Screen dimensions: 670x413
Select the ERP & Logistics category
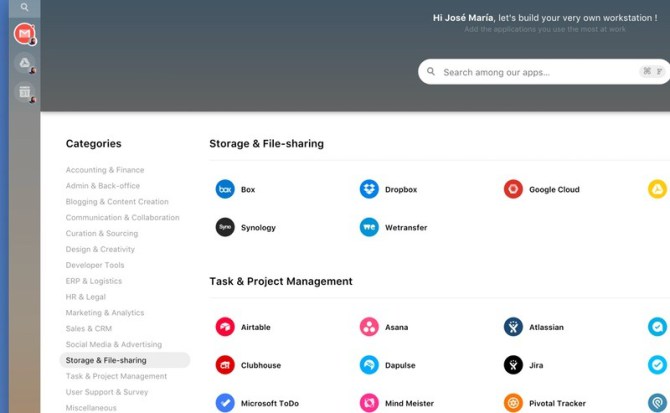(94, 281)
